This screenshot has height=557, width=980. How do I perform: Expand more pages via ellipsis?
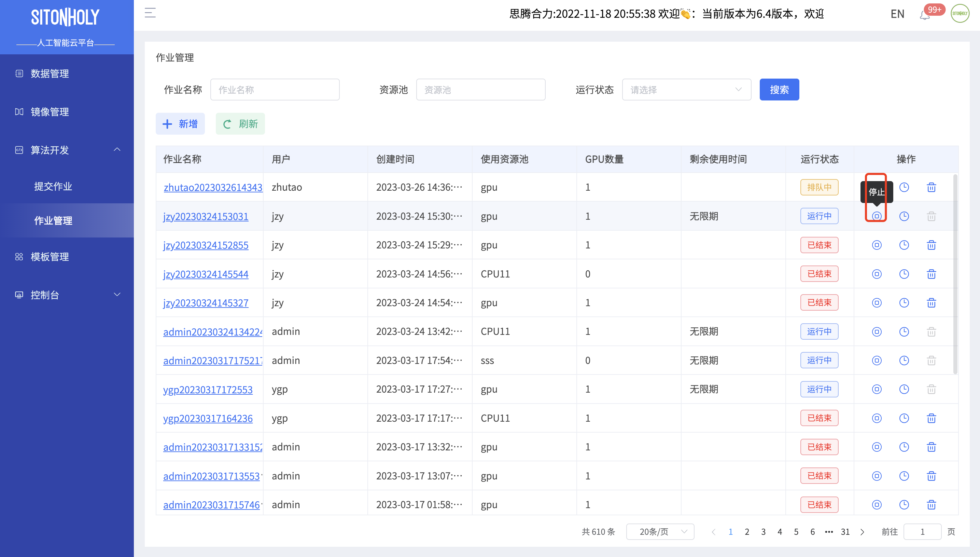pyautogui.click(x=829, y=532)
